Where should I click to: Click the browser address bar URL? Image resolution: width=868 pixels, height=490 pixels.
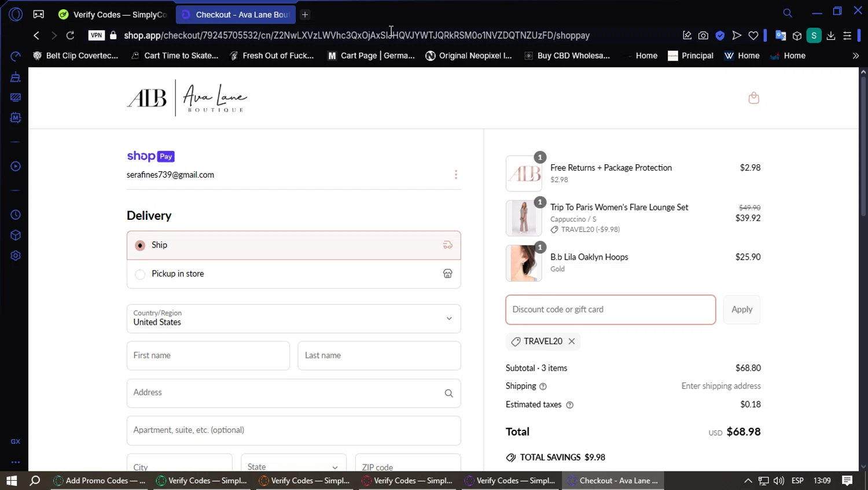356,35
